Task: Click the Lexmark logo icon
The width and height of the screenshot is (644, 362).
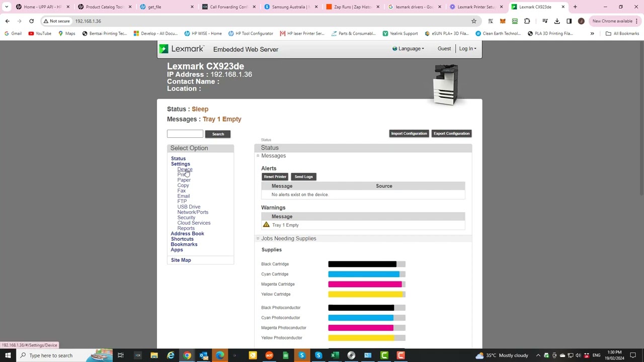Action: (164, 49)
